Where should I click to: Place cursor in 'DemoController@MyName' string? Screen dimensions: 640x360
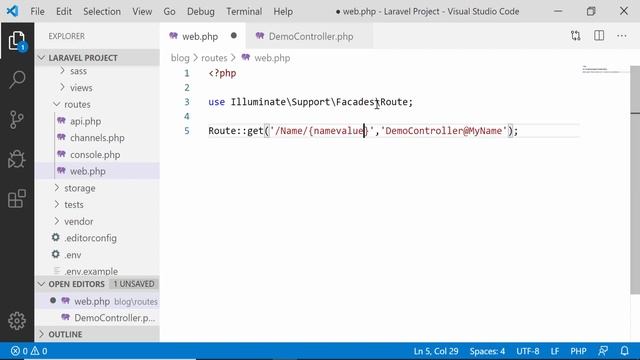tap(443, 131)
